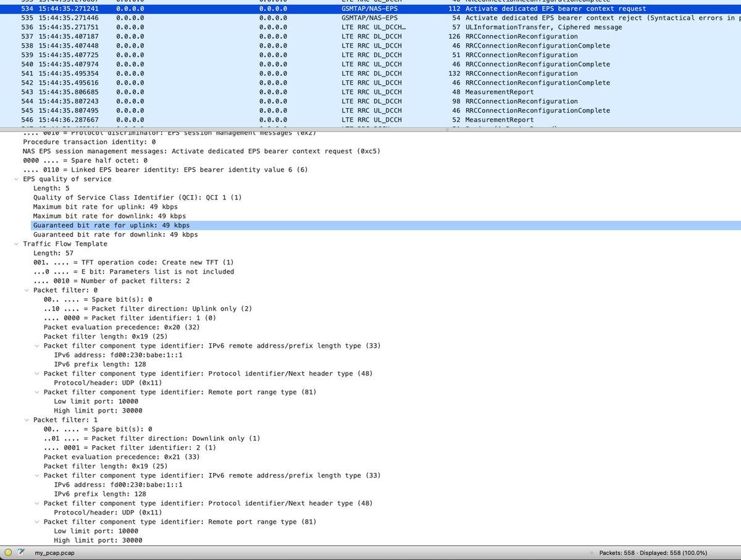The image size is (741, 560).
Task: Open the Expert Information yellow circle icon
Action: click(x=8, y=553)
